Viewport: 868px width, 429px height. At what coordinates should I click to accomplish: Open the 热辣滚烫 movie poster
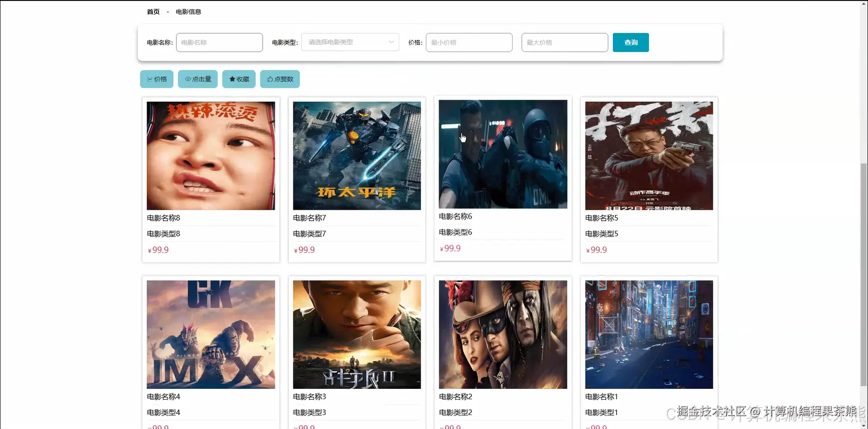point(210,155)
